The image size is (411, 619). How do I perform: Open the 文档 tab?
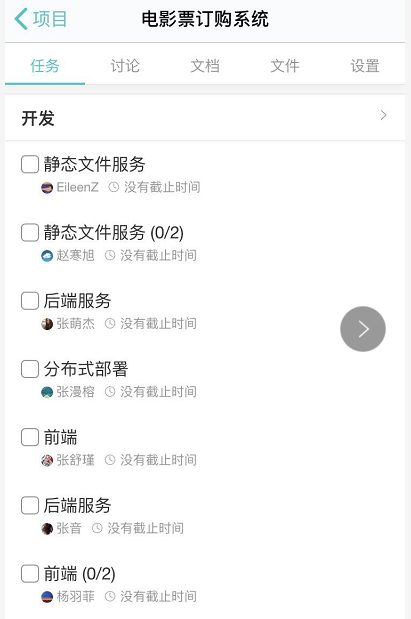tap(205, 66)
